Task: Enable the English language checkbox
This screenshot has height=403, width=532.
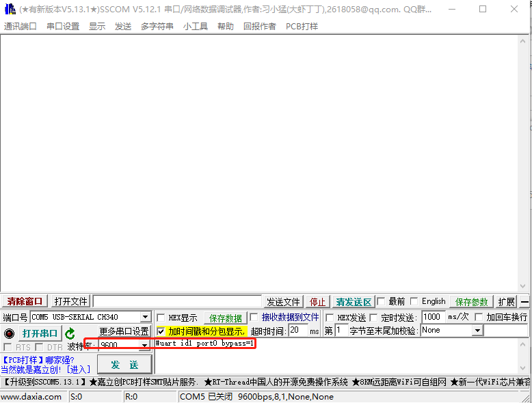Action: point(414,302)
